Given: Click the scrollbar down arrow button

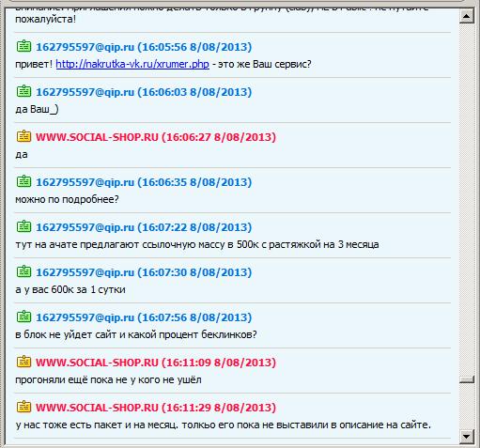Looking at the screenshot, I should coord(467,436).
